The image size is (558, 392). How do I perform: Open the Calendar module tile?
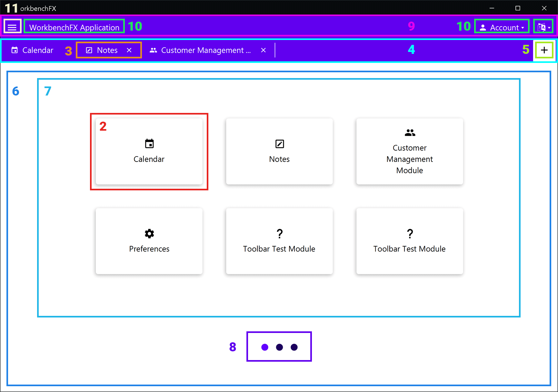(149, 151)
